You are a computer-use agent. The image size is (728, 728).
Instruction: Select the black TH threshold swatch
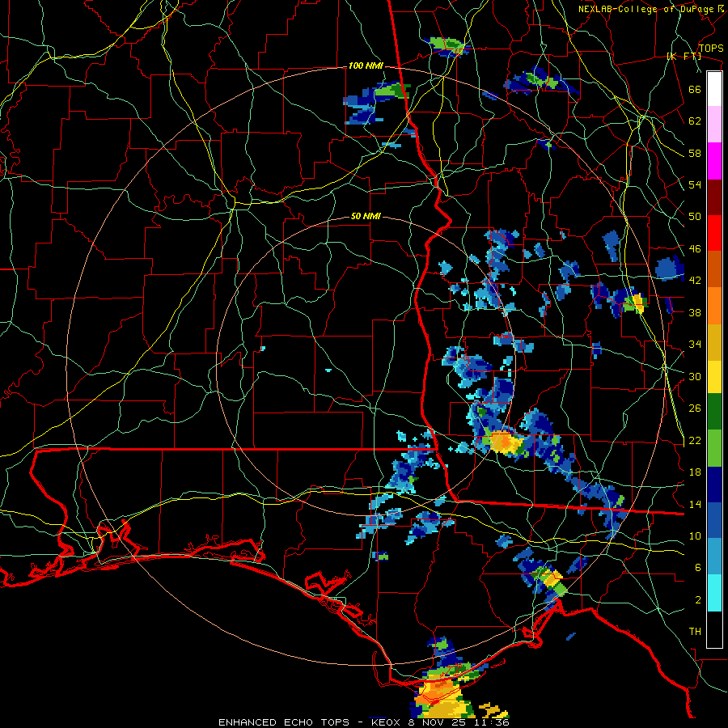tap(714, 629)
